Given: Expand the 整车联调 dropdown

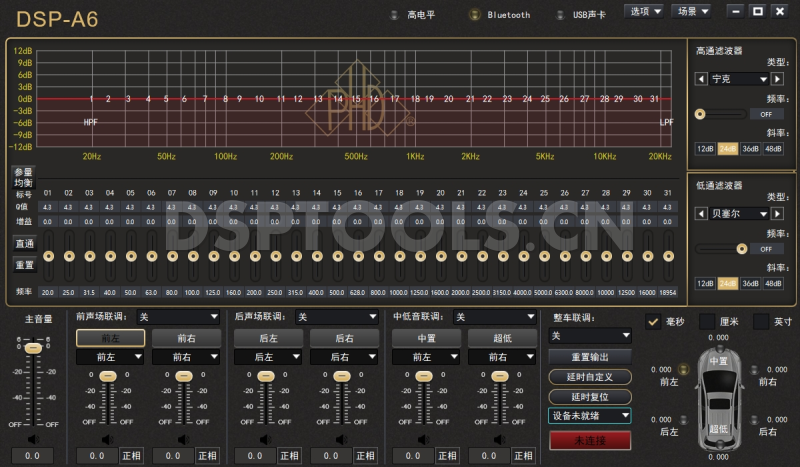Looking at the screenshot, I should 591,336.
